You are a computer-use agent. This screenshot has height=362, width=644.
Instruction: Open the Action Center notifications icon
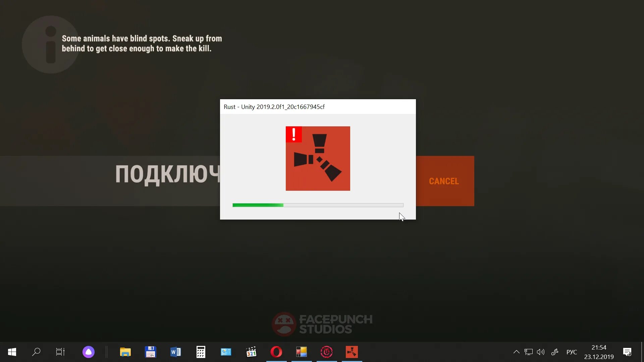627,352
